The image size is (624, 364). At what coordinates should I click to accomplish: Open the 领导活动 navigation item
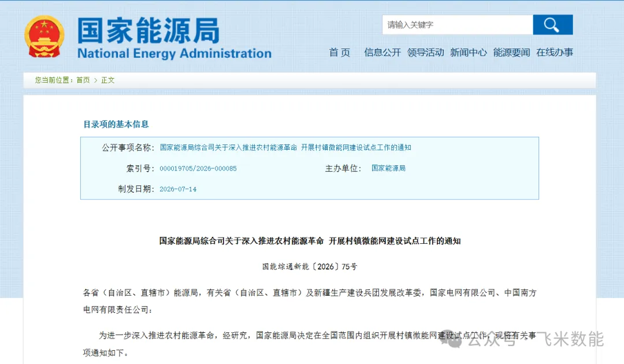425,53
